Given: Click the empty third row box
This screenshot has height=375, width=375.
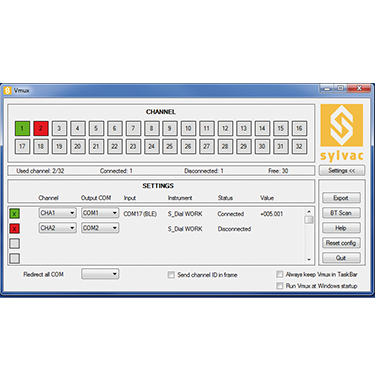Looking at the screenshot, I should pyautogui.click(x=14, y=244).
